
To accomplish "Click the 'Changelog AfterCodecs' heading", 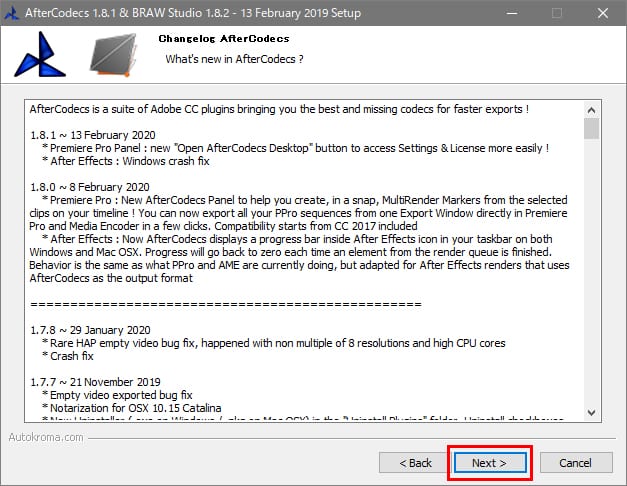I will [x=224, y=38].
